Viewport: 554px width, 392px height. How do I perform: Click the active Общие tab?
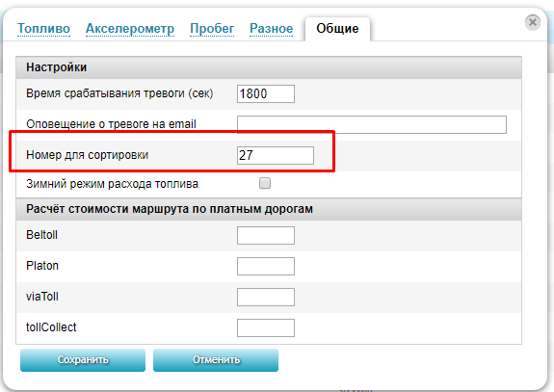coord(337,29)
